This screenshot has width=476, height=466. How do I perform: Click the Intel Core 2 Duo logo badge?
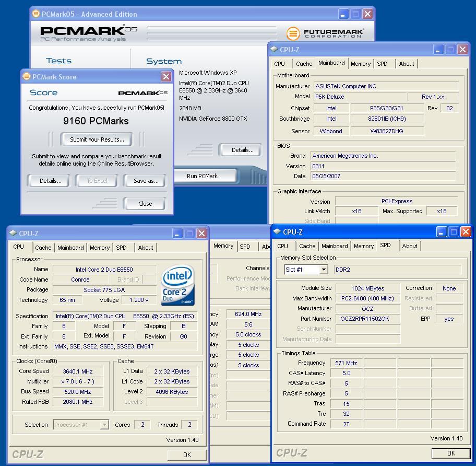[x=177, y=285]
